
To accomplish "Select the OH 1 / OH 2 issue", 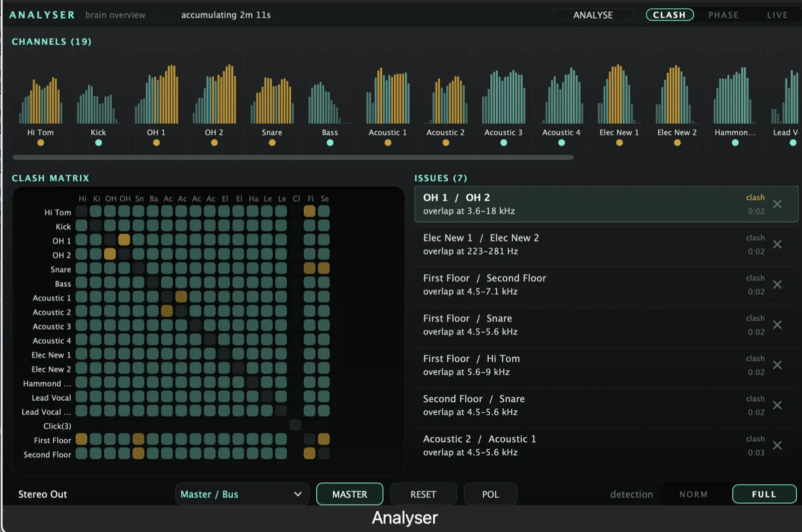I will (x=606, y=204).
